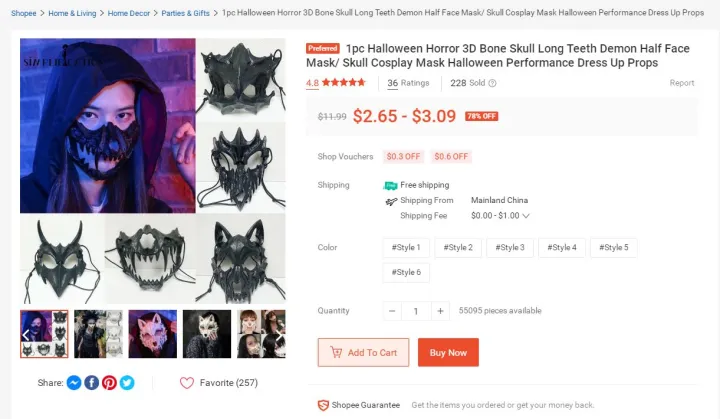Increase quantity with the plus button
The height and width of the screenshot is (419, 720).
pyautogui.click(x=440, y=311)
